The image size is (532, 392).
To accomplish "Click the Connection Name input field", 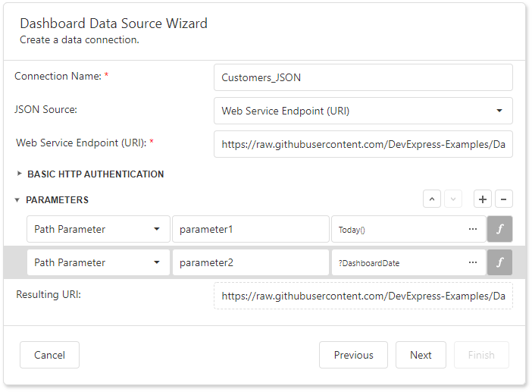I will 363,77.
